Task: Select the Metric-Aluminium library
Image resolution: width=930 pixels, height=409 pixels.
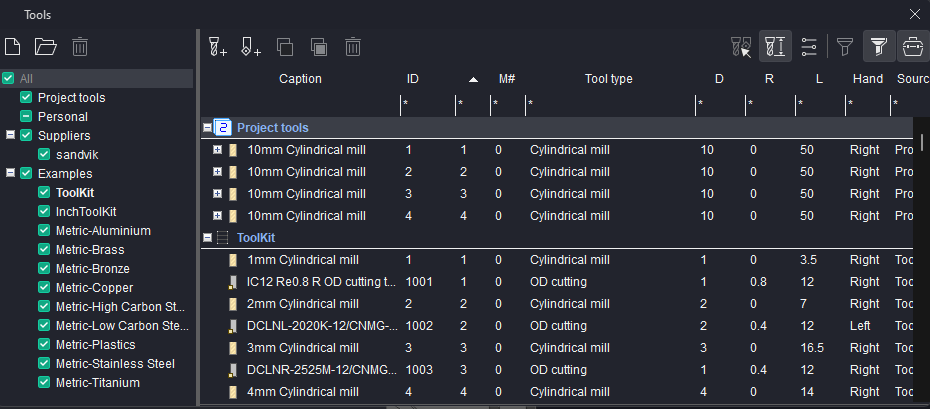Action: 103,231
